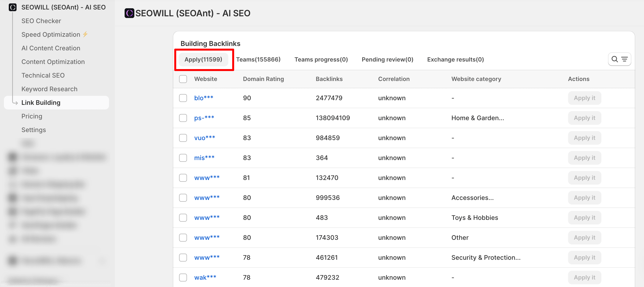
Task: Tick the checkbox next to wak***
Action: 183,277
